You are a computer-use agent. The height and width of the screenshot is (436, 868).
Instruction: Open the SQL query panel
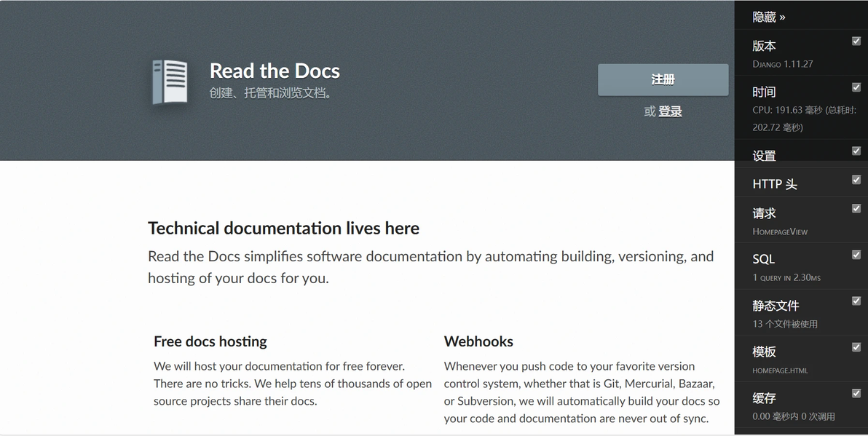[x=793, y=268]
